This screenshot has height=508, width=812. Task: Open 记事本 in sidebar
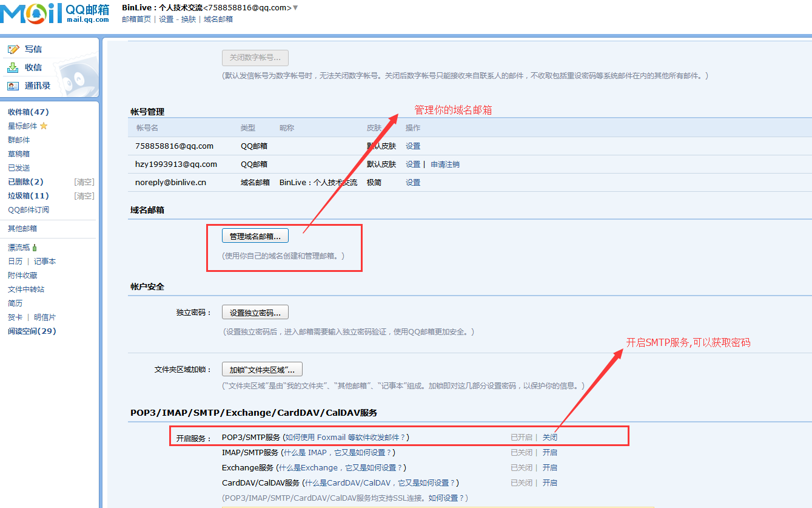point(45,262)
